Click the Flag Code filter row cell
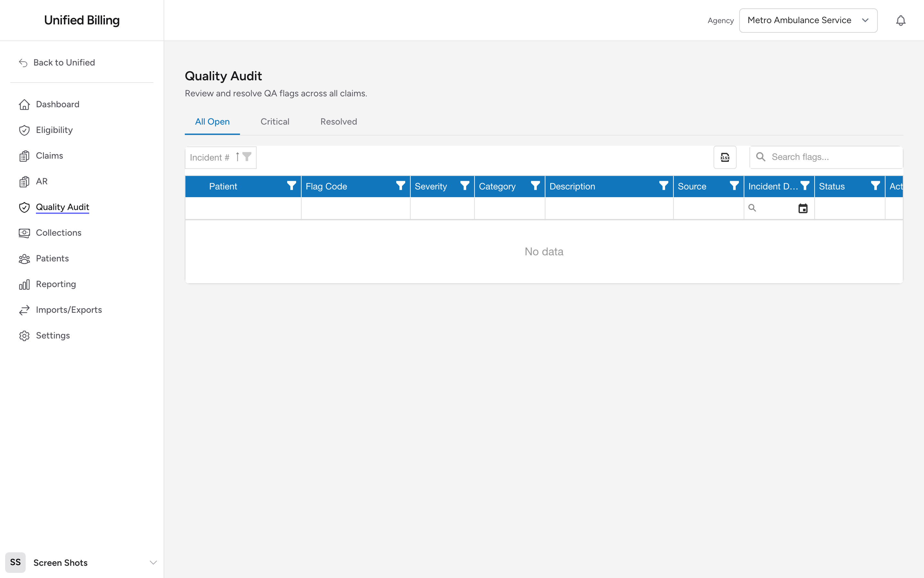This screenshot has width=924, height=578. pos(356,208)
